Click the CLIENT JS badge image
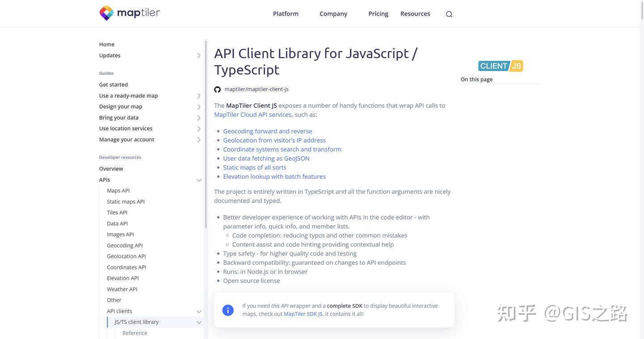Image resolution: width=644 pixels, height=339 pixels. (x=500, y=66)
